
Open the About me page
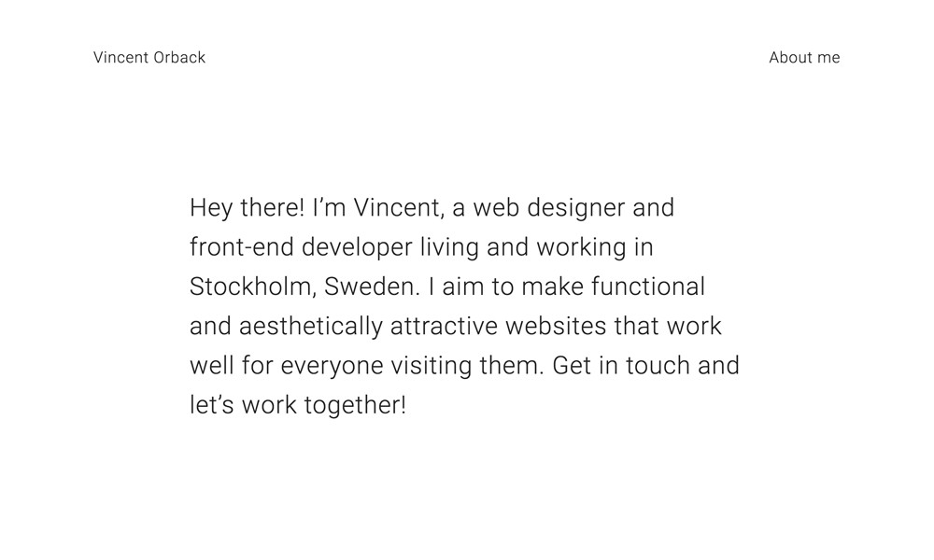(804, 58)
